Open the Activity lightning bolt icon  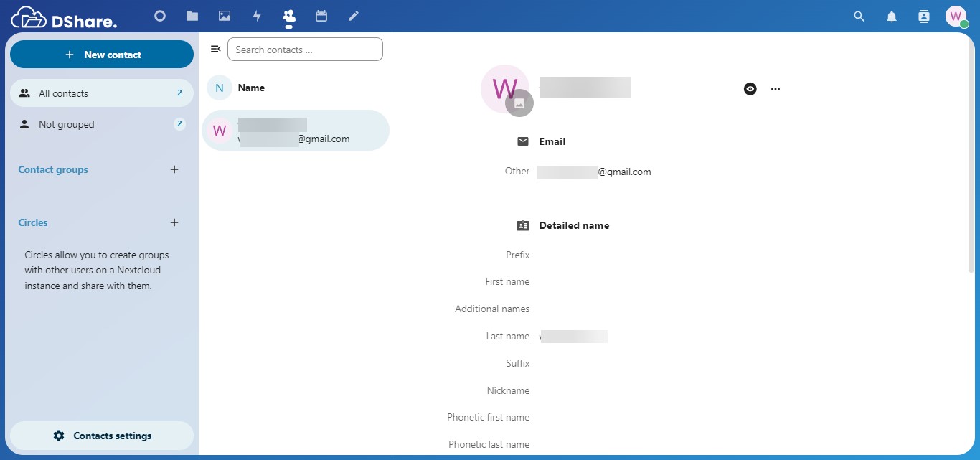click(257, 16)
